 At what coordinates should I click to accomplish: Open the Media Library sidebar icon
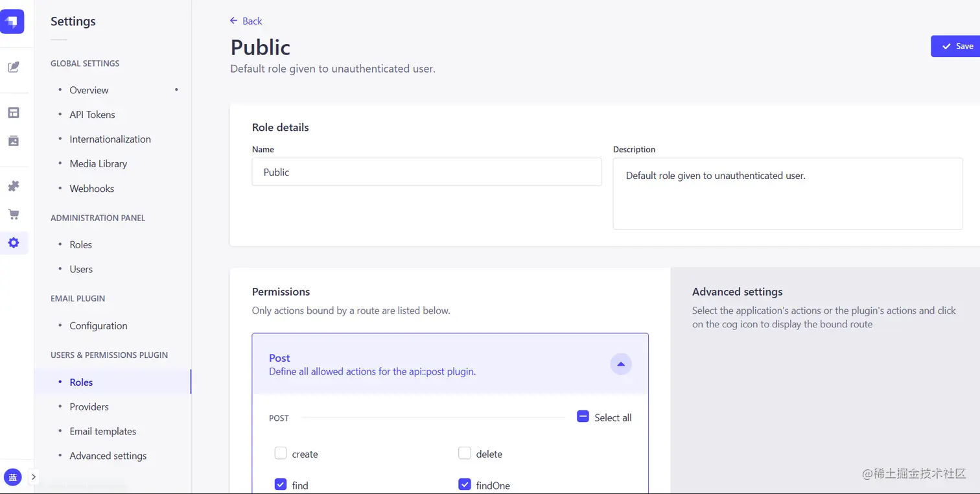pos(13,141)
